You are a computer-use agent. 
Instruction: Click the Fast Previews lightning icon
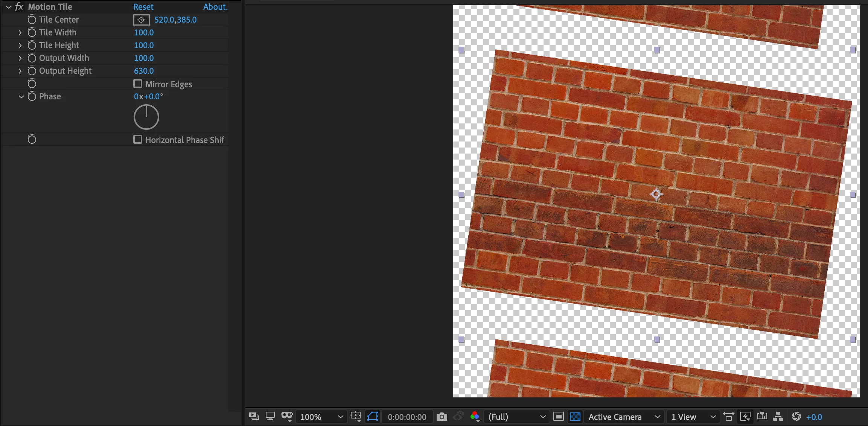click(x=745, y=417)
